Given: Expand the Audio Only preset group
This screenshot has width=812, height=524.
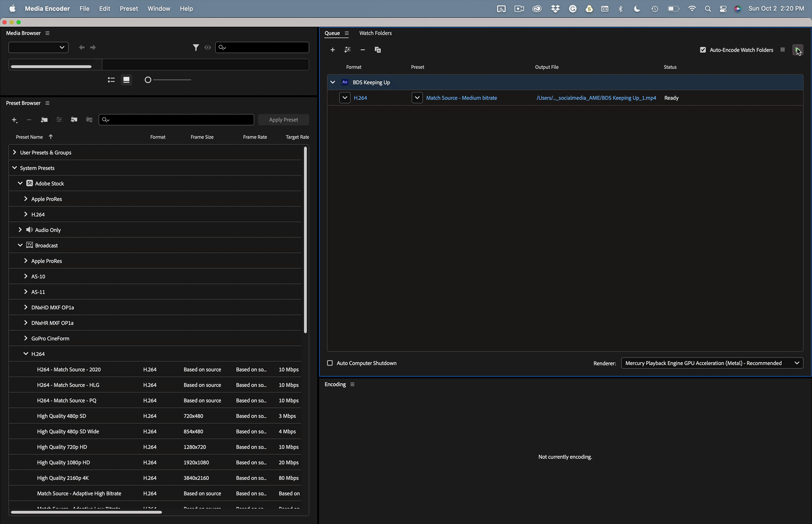Looking at the screenshot, I should coord(20,230).
